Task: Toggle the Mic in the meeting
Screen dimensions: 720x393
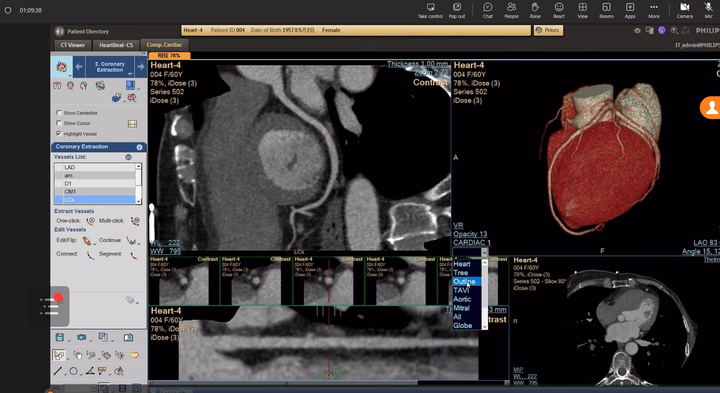Action: 709,10
